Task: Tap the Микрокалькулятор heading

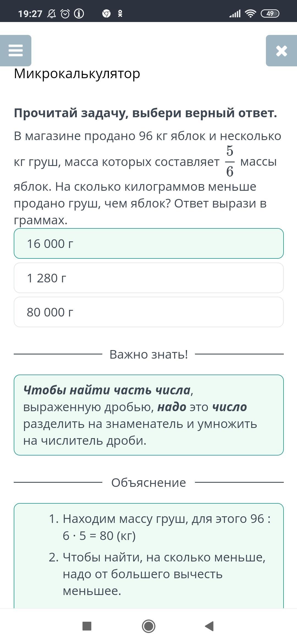Action: (77, 73)
